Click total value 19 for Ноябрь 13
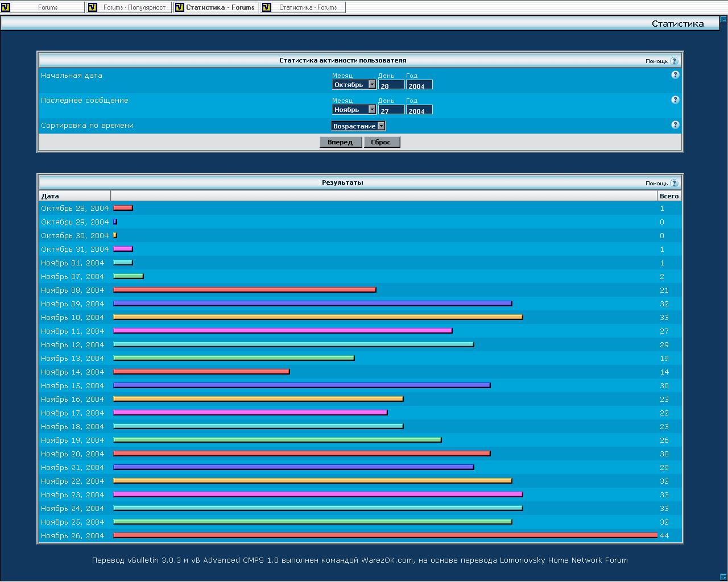 click(x=664, y=358)
